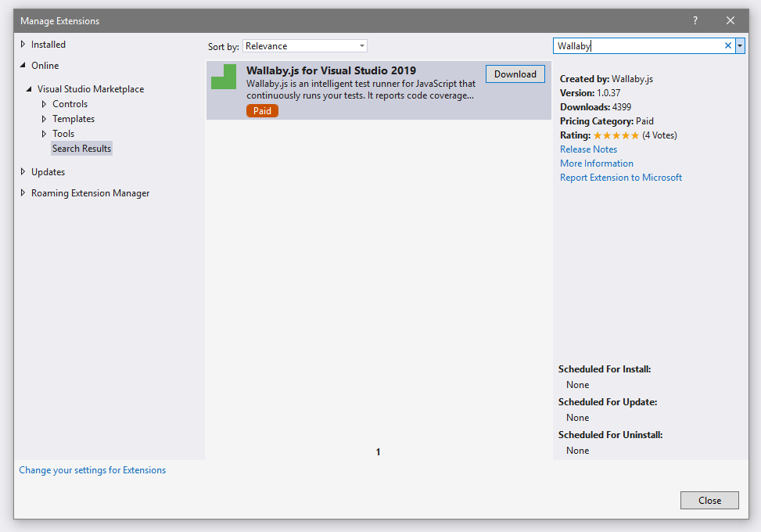Select the Search Results tree item

[81, 149]
